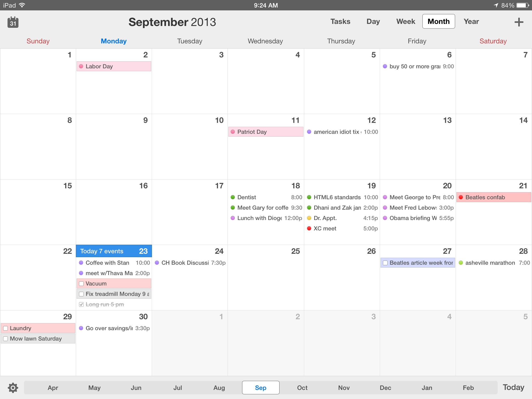The image size is (532, 399).
Task: Switch to Week view
Action: point(405,22)
